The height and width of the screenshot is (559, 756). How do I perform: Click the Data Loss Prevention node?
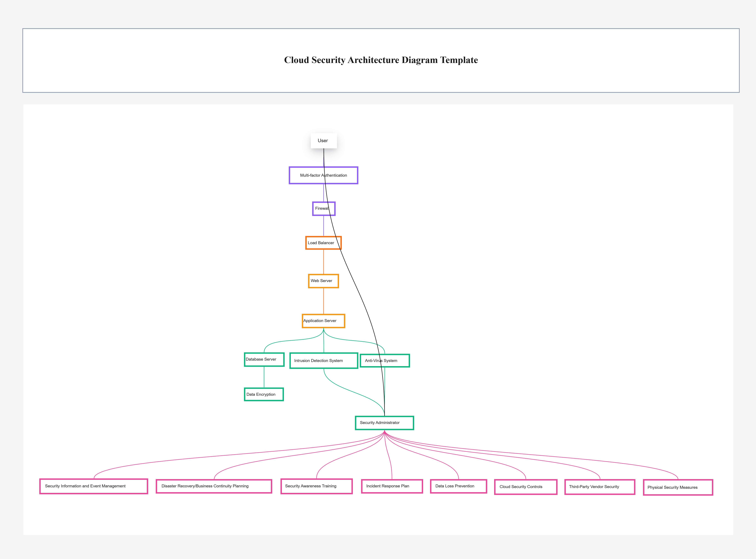click(x=459, y=486)
